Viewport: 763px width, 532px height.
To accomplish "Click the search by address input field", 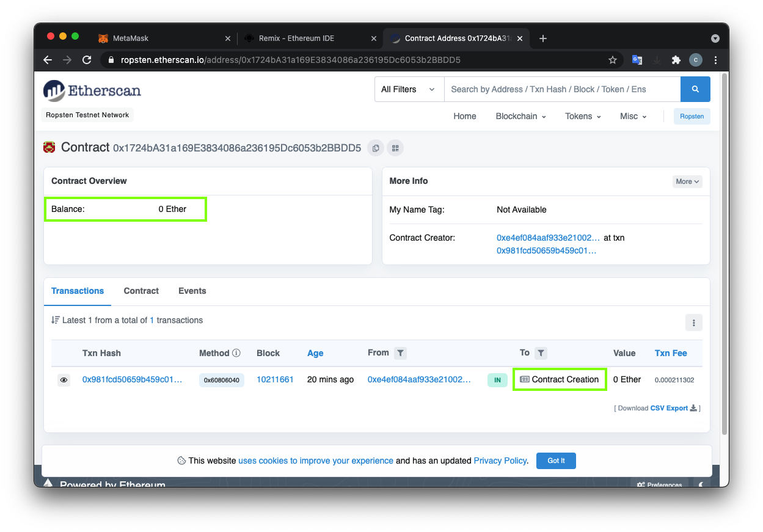I will tap(562, 89).
